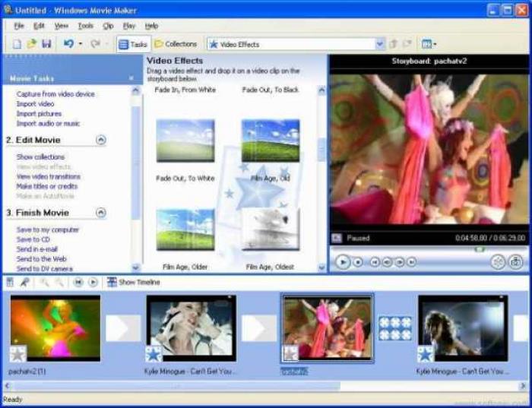Click the Stop button in preview monitor
532x408 pixels.
point(358,262)
